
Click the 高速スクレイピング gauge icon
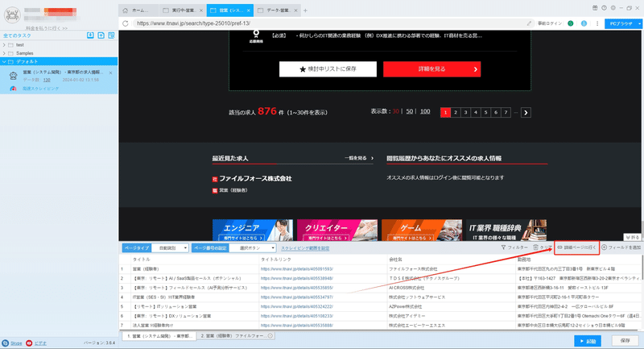point(13,89)
